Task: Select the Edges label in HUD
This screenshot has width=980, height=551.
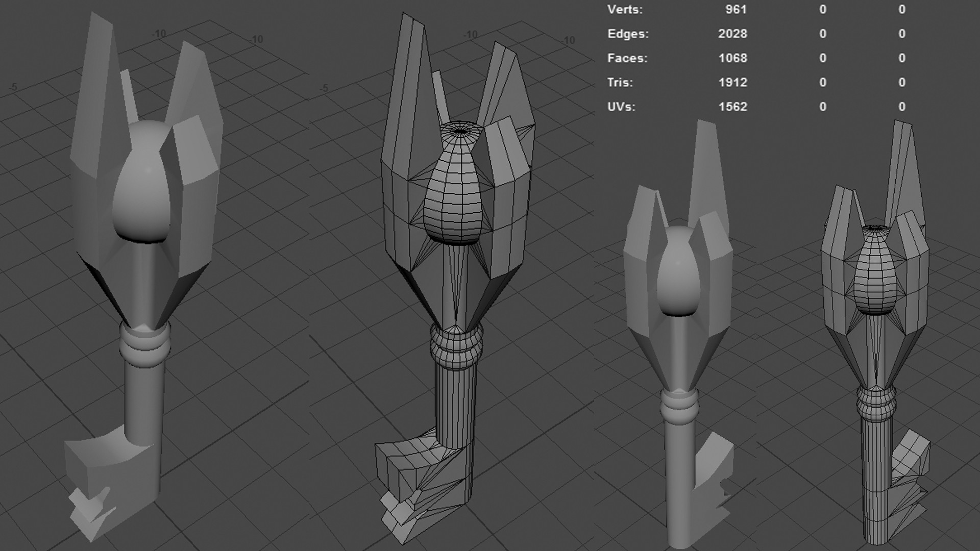Action: (x=628, y=34)
